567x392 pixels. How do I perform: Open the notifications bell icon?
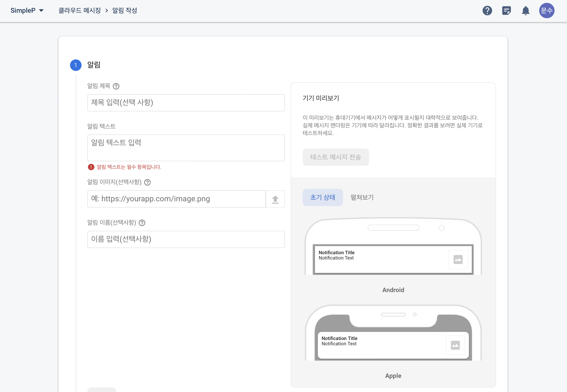click(x=526, y=11)
